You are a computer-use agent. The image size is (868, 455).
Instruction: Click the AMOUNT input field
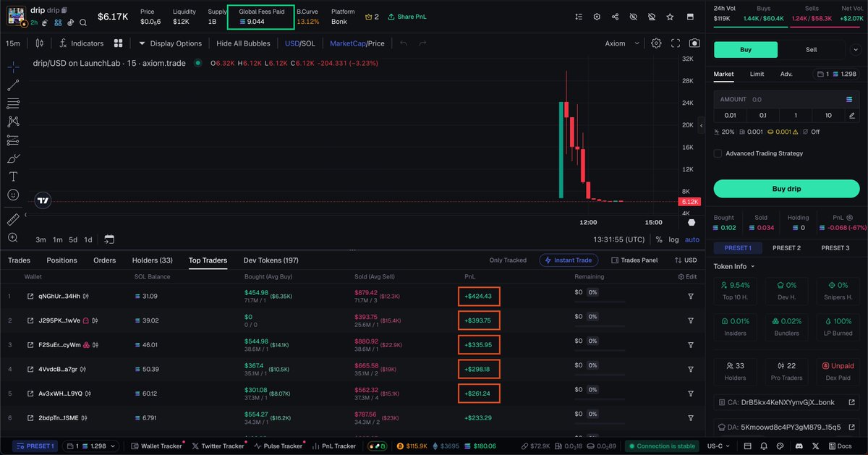click(786, 99)
